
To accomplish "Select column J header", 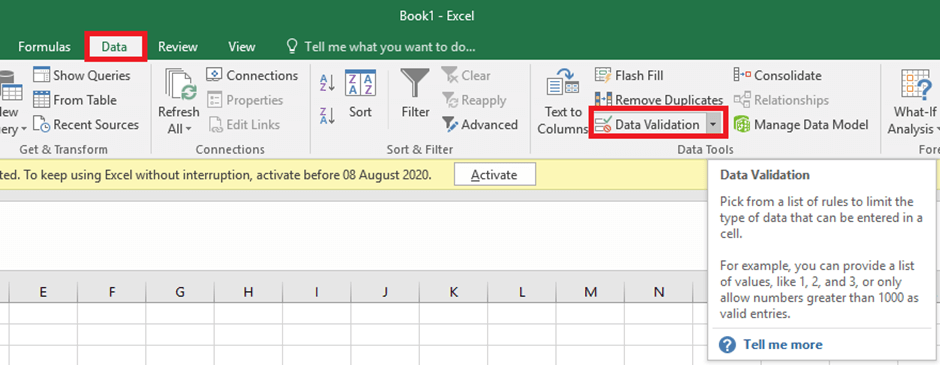I will pos(385,292).
